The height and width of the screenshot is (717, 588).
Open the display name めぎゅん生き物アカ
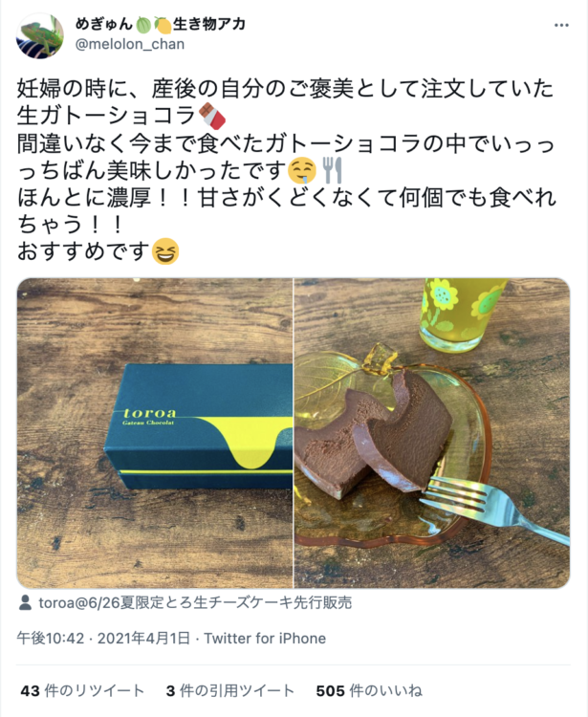[x=161, y=24]
